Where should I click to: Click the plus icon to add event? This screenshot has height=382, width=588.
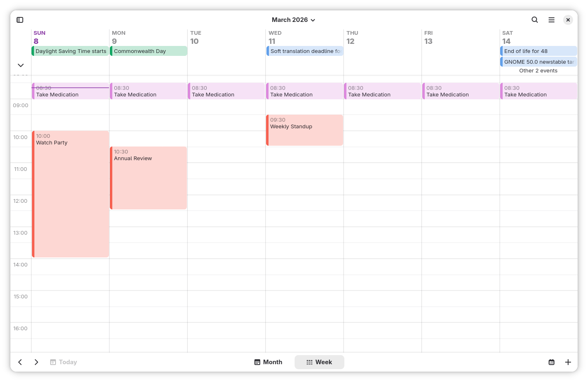(568, 362)
